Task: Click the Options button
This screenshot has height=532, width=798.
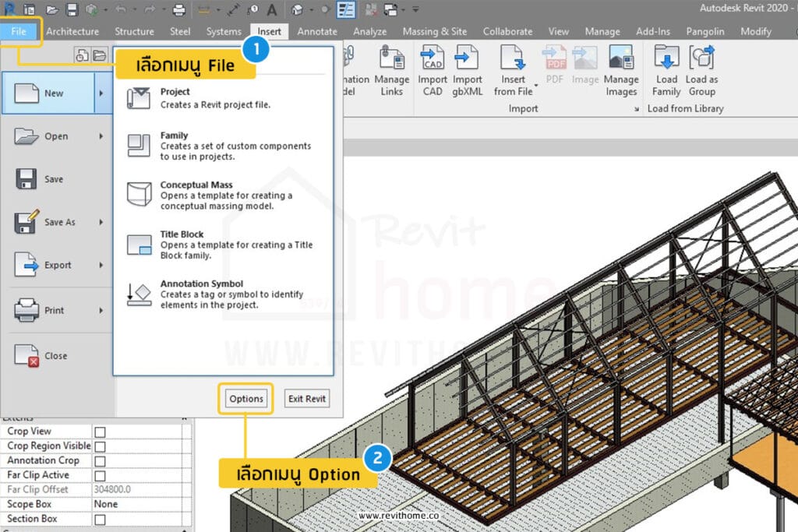Action: click(245, 398)
